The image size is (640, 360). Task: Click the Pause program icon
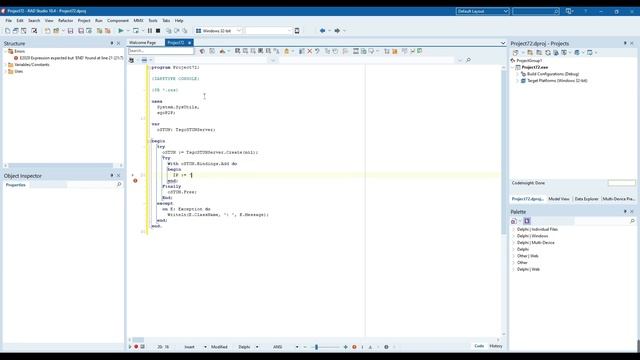150,31
